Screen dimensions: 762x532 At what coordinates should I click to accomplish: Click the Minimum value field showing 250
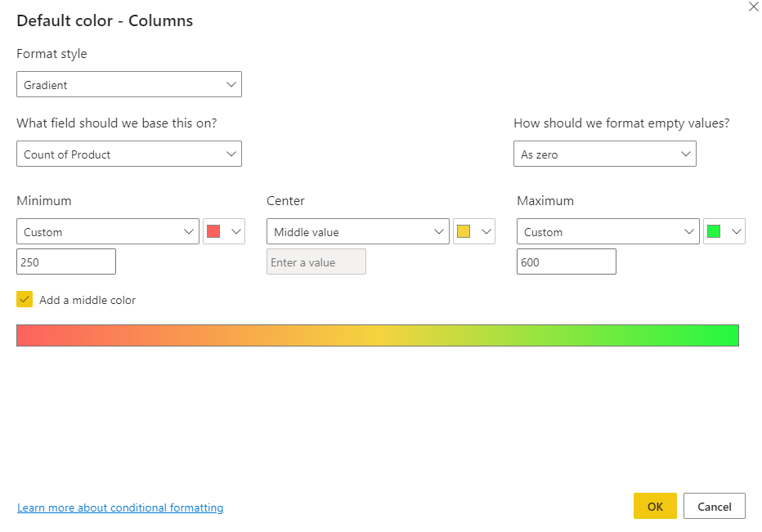click(x=66, y=262)
